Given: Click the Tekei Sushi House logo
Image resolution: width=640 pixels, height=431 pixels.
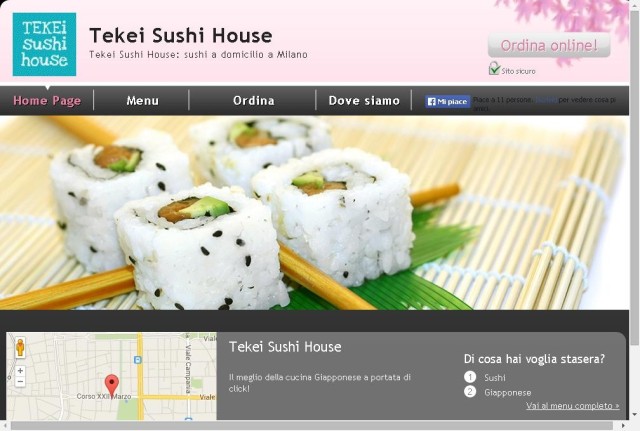Looking at the screenshot, I should click(x=44, y=44).
